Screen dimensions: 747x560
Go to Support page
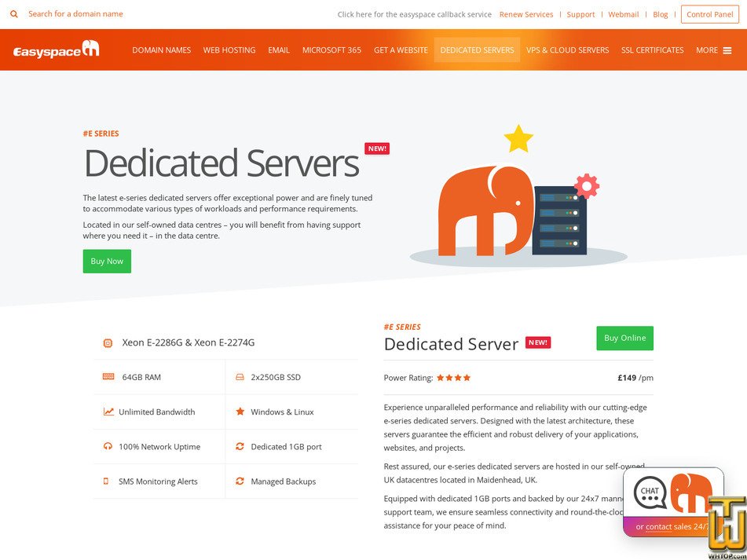tap(580, 15)
